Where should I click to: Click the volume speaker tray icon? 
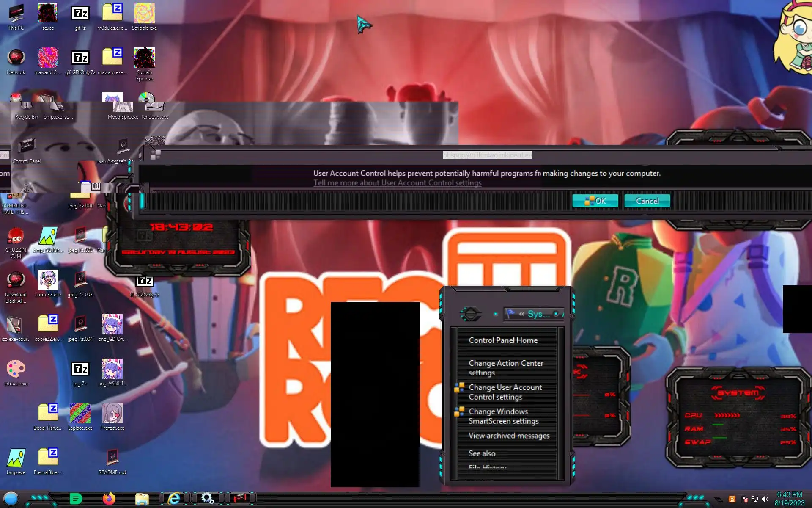point(765,499)
